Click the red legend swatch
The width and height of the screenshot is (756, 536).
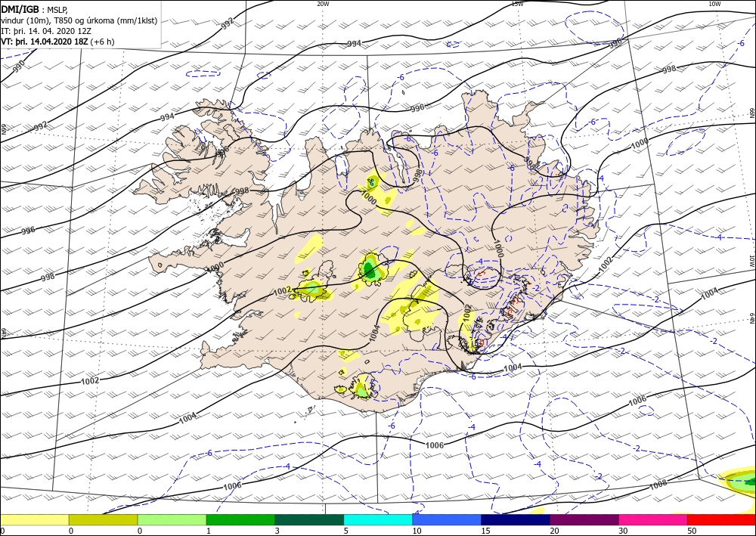pyautogui.click(x=722, y=519)
